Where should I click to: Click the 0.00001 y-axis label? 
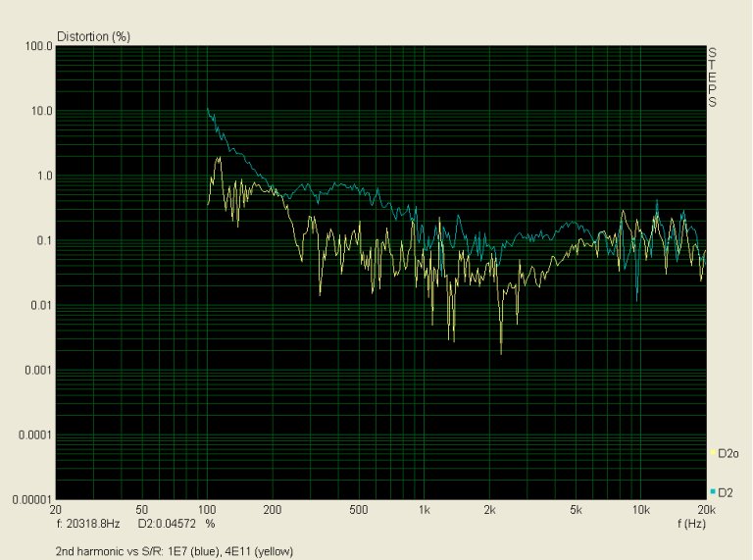pyautogui.click(x=32, y=500)
